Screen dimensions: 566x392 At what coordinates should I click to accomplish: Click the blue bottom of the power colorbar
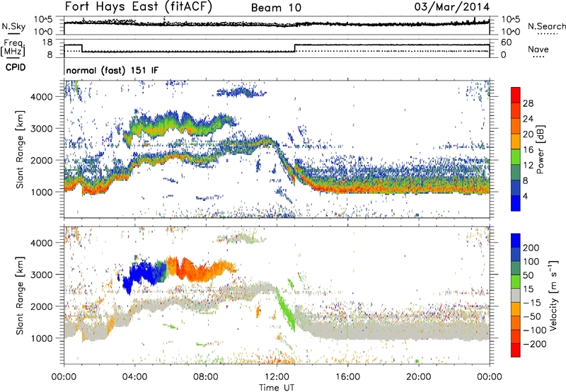516,203
